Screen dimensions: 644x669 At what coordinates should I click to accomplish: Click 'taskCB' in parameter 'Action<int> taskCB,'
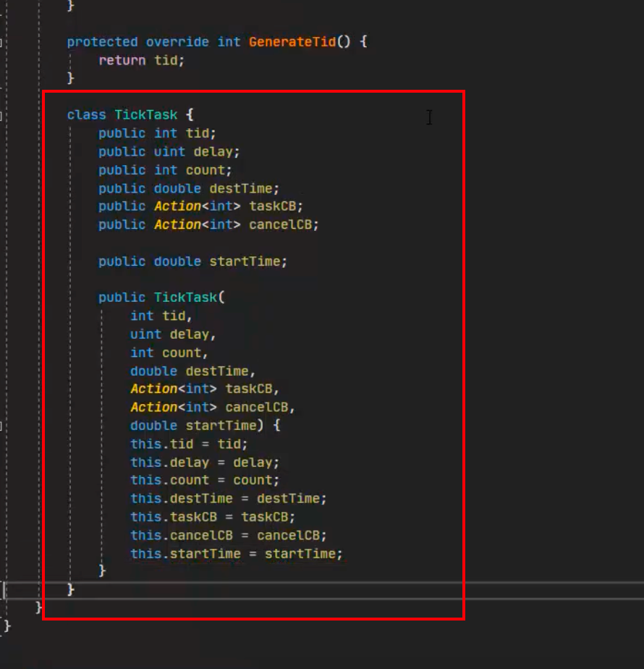coord(248,389)
